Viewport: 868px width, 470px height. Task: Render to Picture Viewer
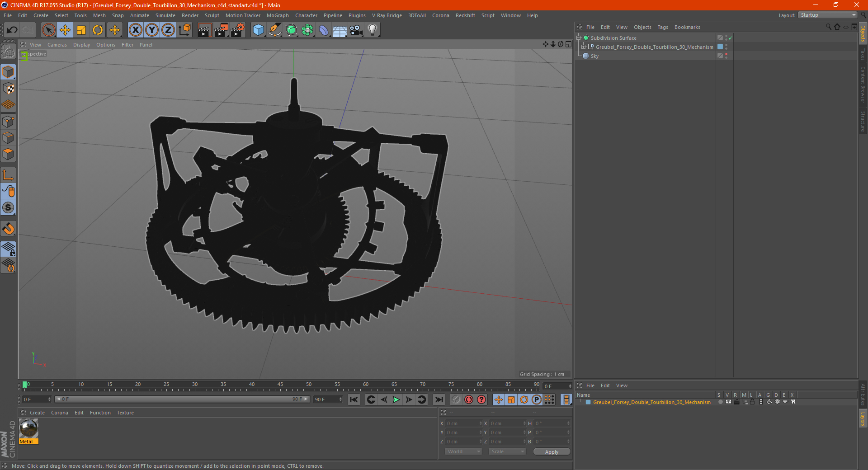(221, 30)
